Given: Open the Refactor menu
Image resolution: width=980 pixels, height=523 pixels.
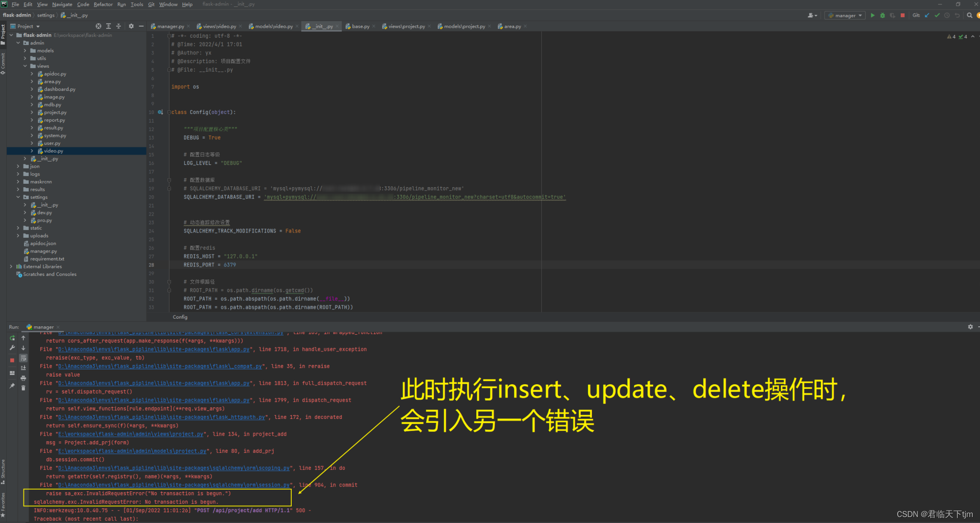Looking at the screenshot, I should point(103,4).
